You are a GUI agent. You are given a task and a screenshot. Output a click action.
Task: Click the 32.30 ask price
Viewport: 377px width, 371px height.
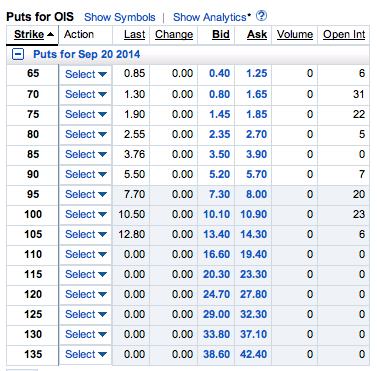(254, 314)
